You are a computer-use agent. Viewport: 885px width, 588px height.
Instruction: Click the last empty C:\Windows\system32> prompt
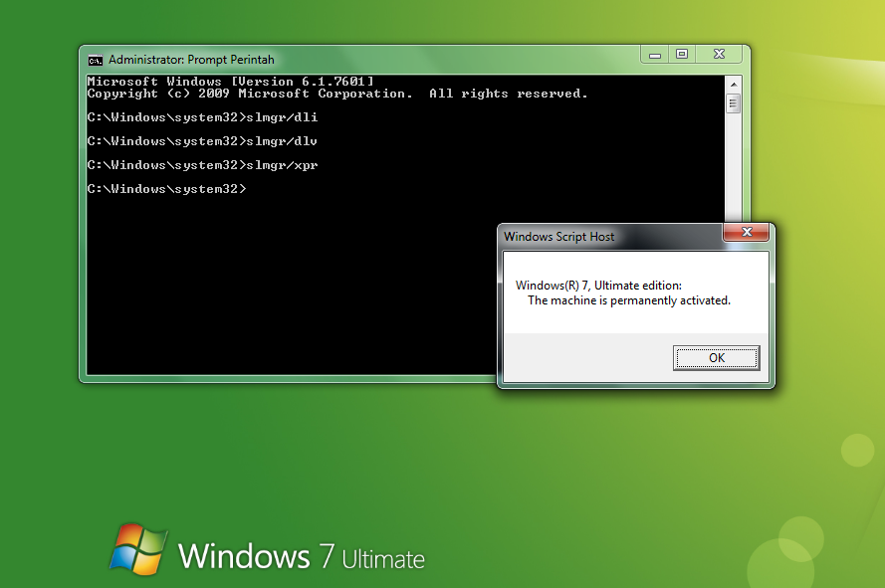(x=166, y=189)
